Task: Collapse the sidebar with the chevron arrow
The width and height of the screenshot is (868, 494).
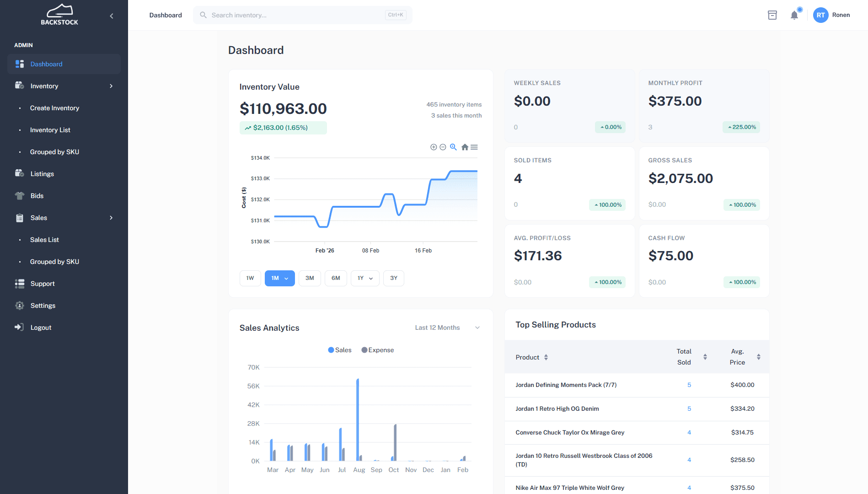Action: tap(111, 15)
